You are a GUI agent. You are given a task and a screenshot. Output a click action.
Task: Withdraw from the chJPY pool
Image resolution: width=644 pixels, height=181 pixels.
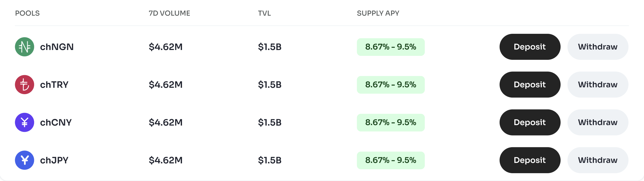click(x=598, y=160)
